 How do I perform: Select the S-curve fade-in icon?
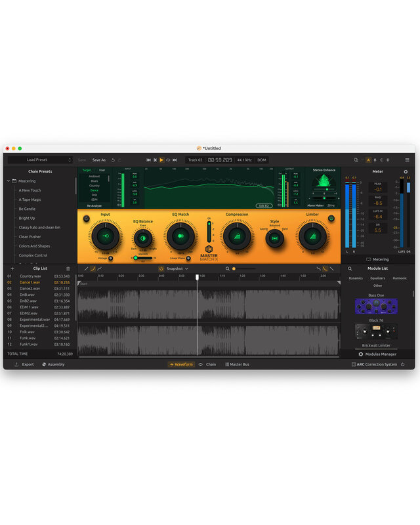pos(100,268)
